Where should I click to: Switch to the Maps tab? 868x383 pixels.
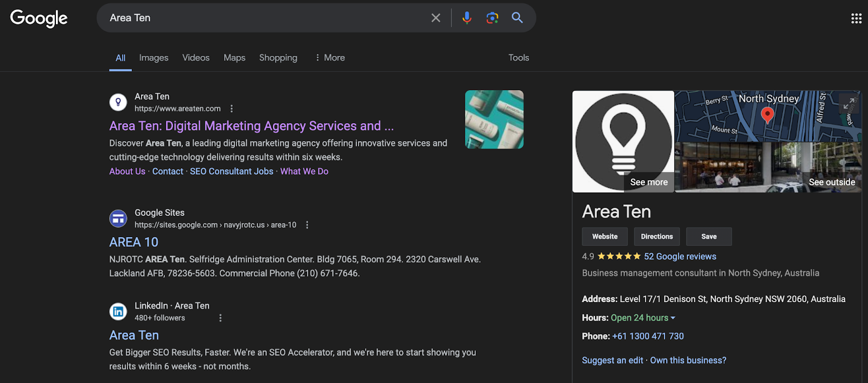(x=234, y=58)
